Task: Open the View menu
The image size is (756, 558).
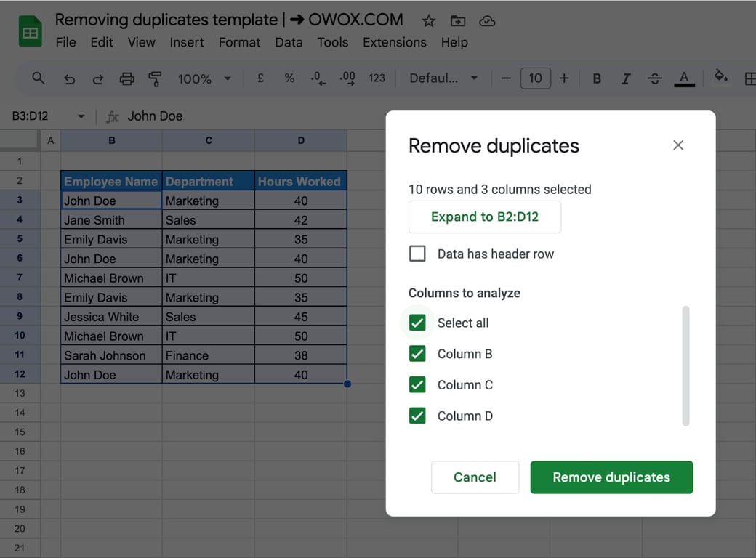Action: 141,42
